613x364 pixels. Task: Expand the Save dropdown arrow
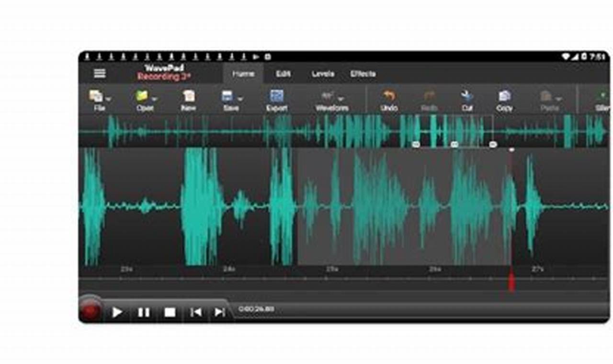coord(239,99)
